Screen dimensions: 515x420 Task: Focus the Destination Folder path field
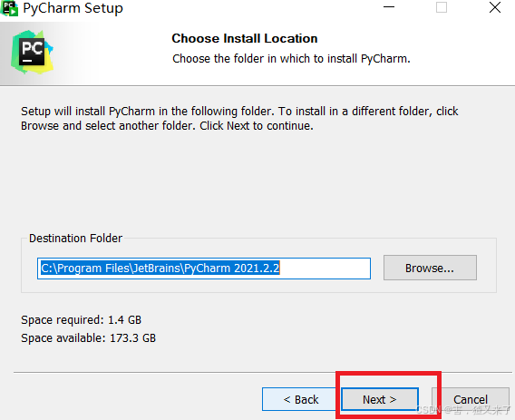point(204,269)
